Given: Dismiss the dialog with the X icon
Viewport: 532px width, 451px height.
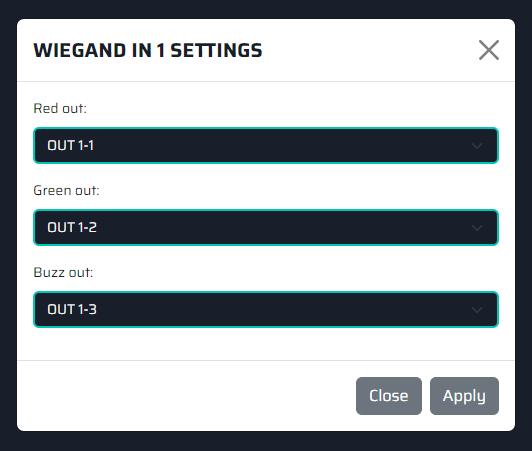Looking at the screenshot, I should tap(489, 50).
